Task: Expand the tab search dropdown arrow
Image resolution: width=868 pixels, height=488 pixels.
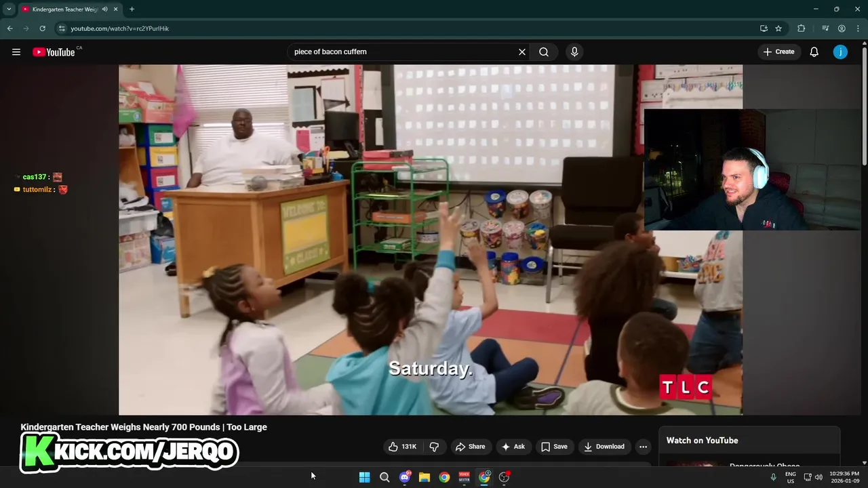Action: click(9, 9)
